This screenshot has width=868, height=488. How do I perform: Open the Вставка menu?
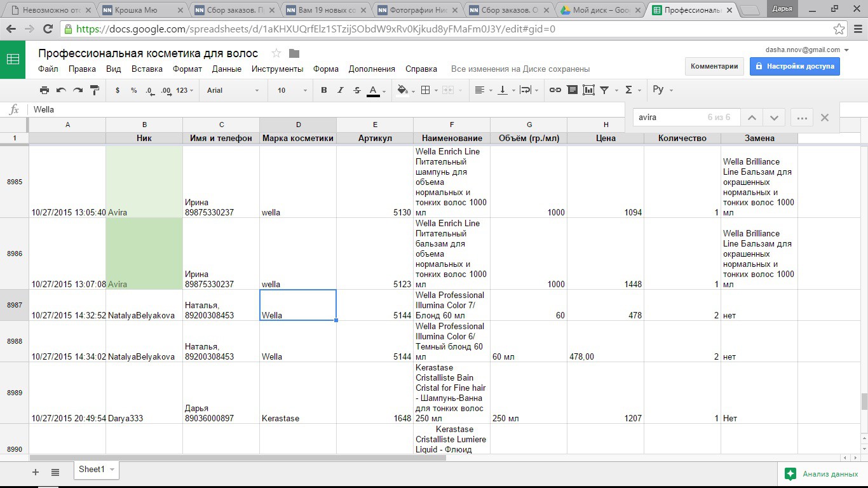click(147, 69)
